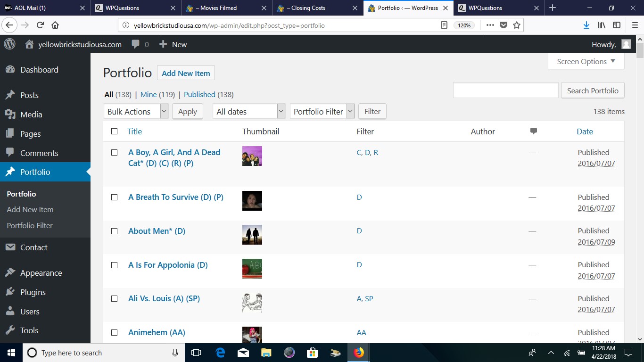Click the Plugins plug icon

click(10, 292)
